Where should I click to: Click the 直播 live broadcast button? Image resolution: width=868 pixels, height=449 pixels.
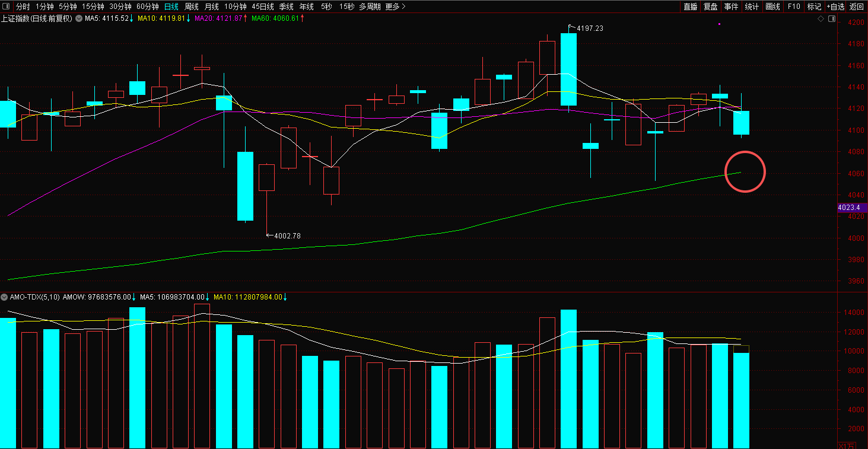point(690,7)
